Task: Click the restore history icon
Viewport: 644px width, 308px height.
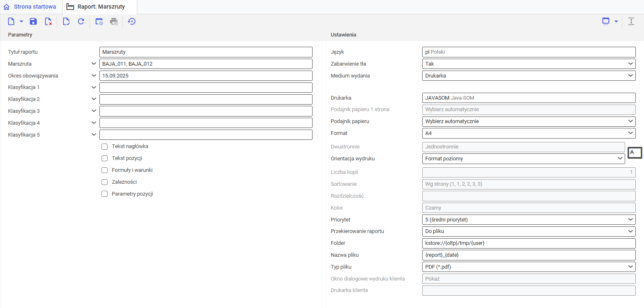Action: (132, 21)
